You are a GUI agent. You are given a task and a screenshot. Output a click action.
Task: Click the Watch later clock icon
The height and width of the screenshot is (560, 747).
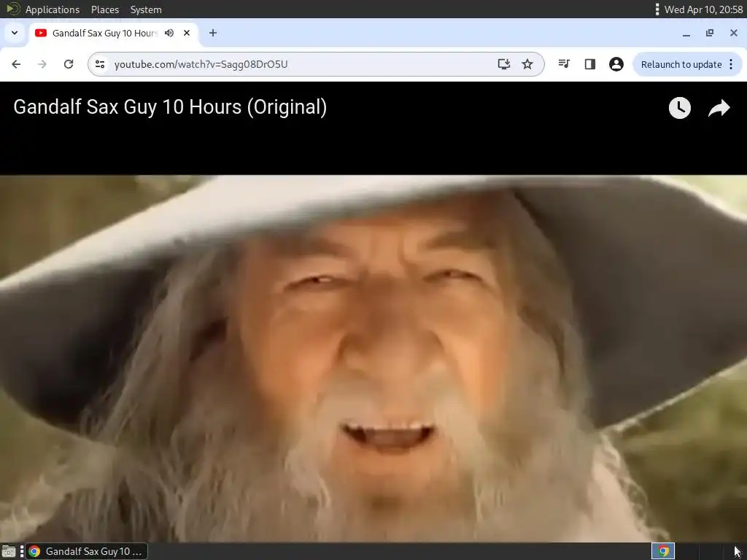coord(679,108)
